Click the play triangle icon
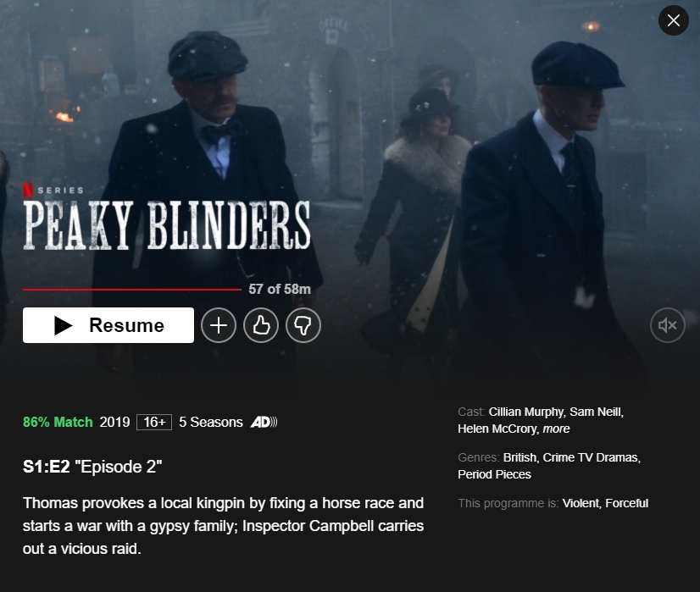The width and height of the screenshot is (700, 592). (x=64, y=325)
